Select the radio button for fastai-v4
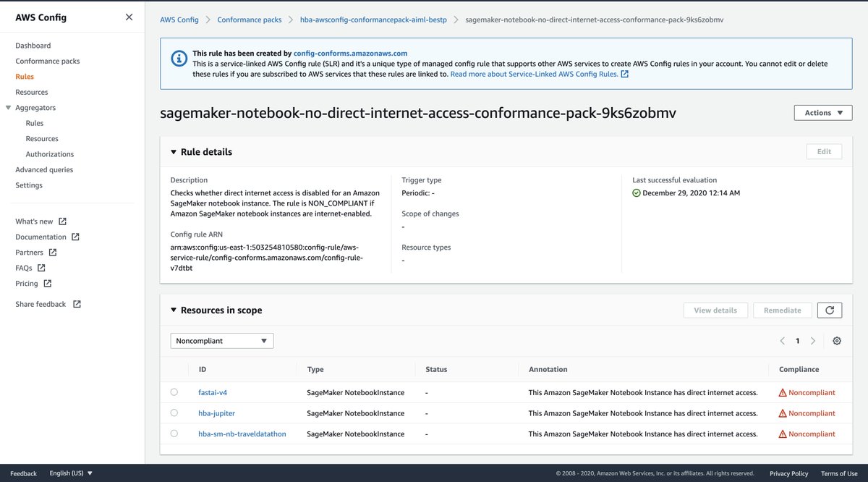The image size is (868, 482). (x=174, y=392)
